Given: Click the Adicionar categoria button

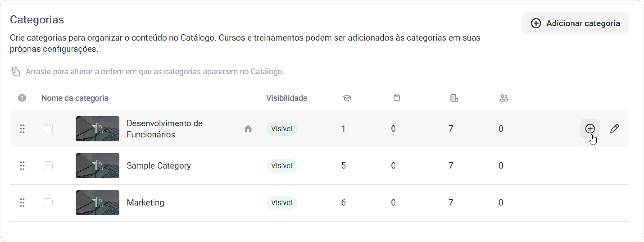Looking at the screenshot, I should tap(575, 23).
